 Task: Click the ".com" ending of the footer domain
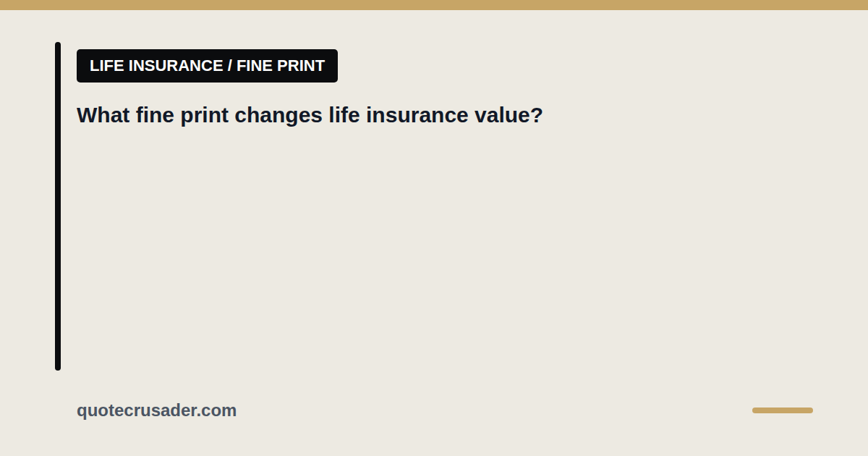point(218,410)
